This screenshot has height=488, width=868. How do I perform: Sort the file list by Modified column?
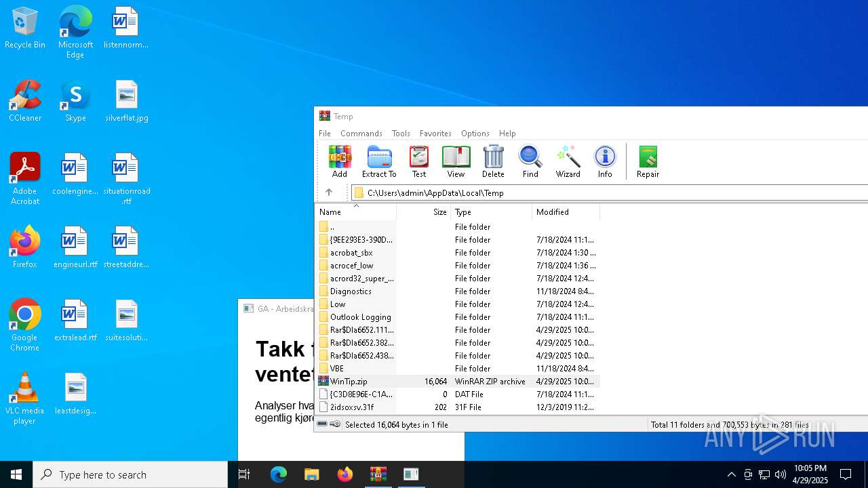point(566,212)
